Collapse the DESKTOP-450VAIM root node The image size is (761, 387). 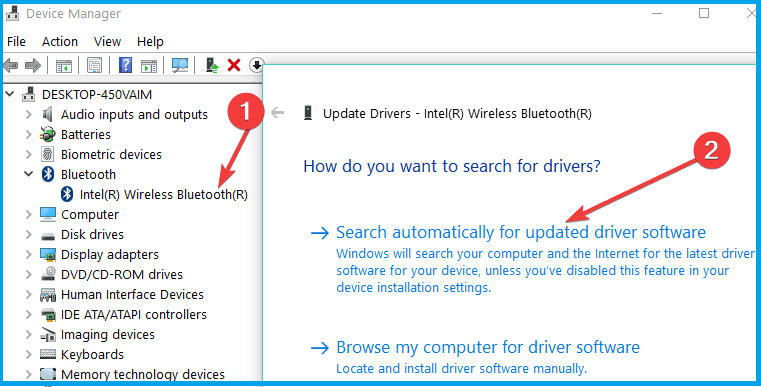[10, 94]
